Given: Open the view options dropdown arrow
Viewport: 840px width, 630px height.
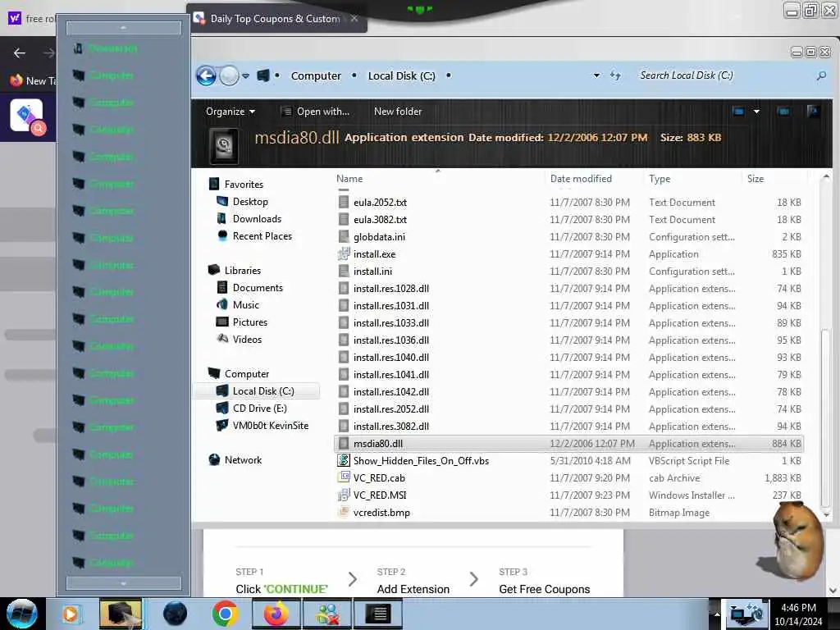Looking at the screenshot, I should pyautogui.click(x=756, y=112).
